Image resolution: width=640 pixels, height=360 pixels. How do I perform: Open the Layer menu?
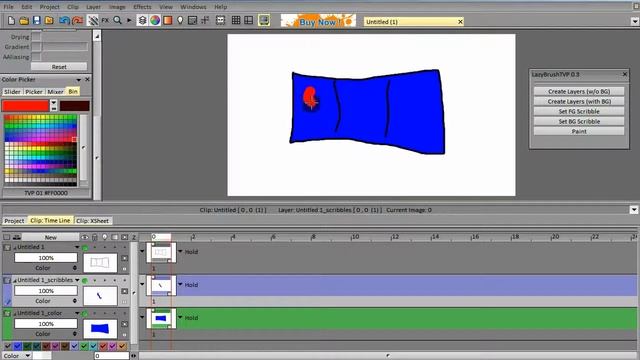pos(93,7)
